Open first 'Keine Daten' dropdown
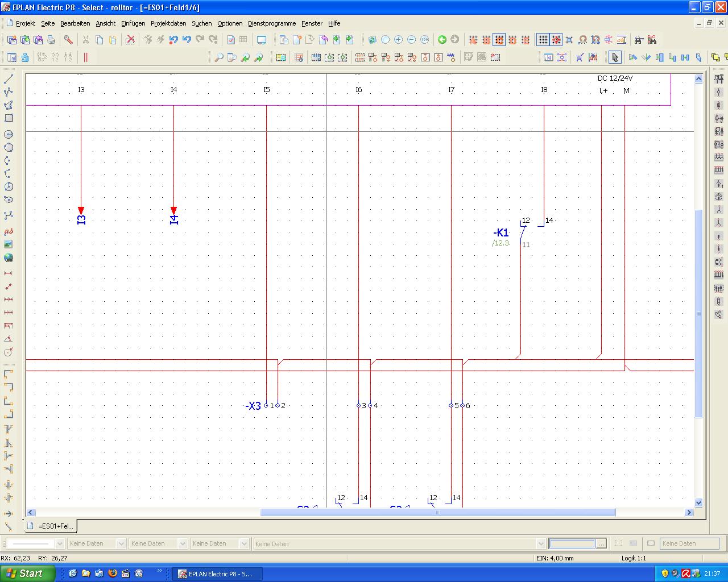Screen dimensions: 728x582 click(x=121, y=544)
